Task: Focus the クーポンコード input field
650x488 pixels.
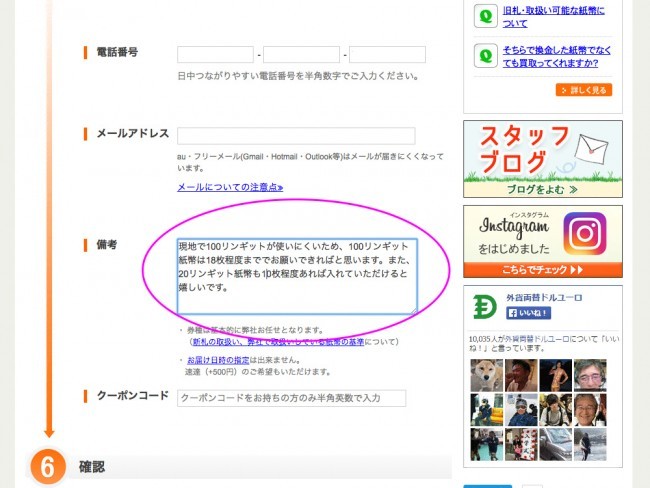Action: (x=291, y=398)
